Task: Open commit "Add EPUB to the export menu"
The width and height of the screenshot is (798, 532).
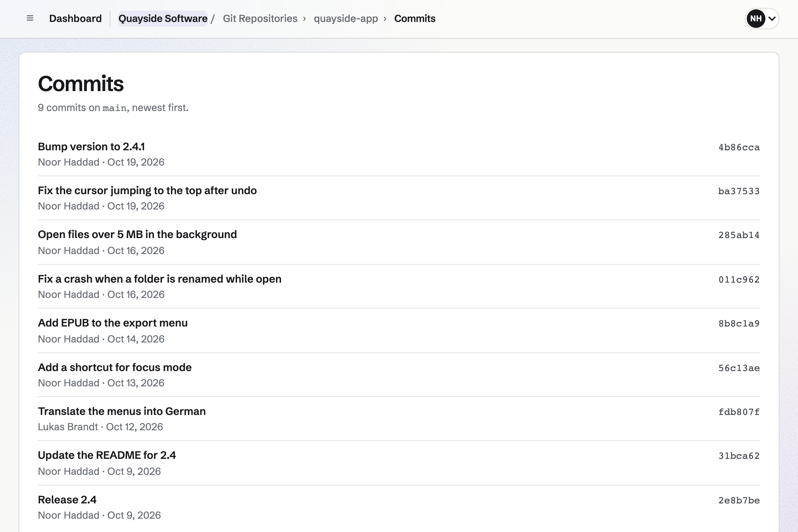Action: [x=113, y=323]
